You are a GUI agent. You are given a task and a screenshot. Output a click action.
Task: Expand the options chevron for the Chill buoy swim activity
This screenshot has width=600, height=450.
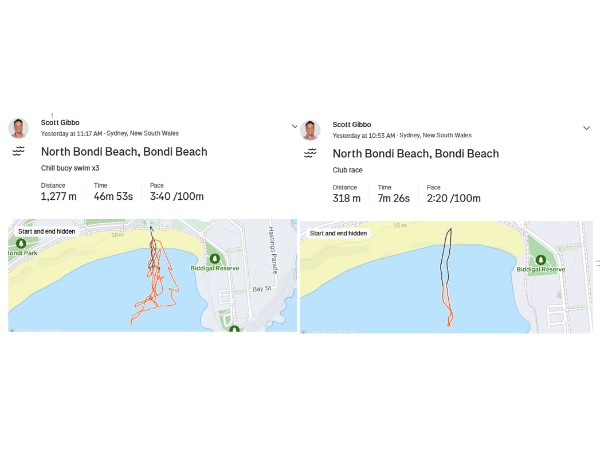[294, 127]
